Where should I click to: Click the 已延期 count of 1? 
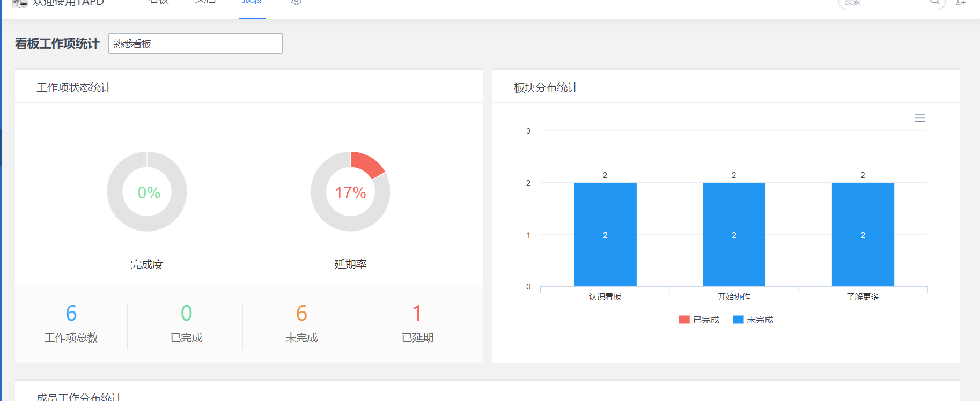click(x=417, y=314)
